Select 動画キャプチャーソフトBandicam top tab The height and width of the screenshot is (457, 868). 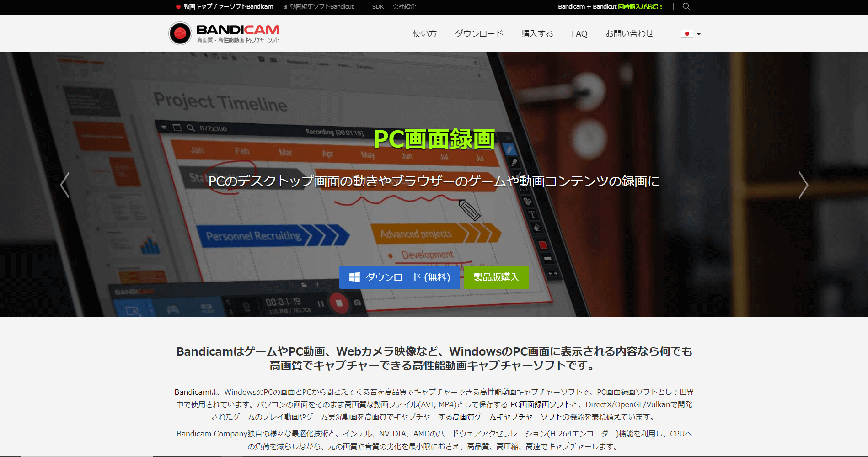(x=225, y=6)
